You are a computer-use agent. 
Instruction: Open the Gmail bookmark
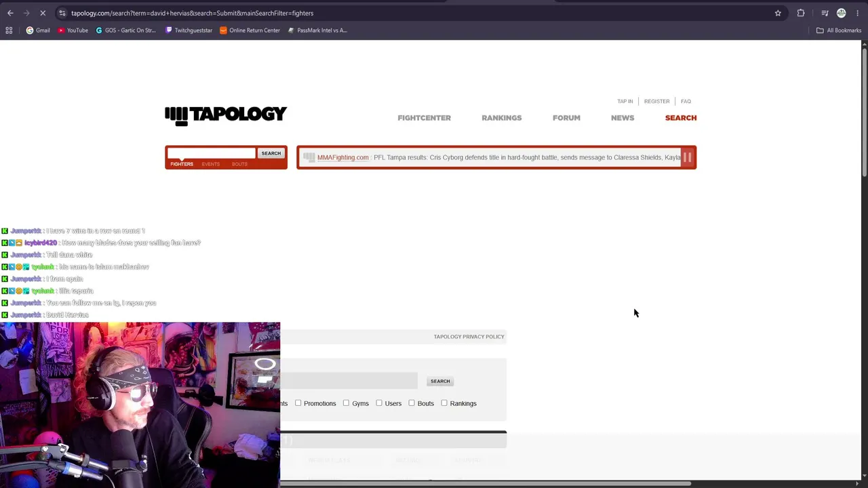pyautogui.click(x=38, y=30)
